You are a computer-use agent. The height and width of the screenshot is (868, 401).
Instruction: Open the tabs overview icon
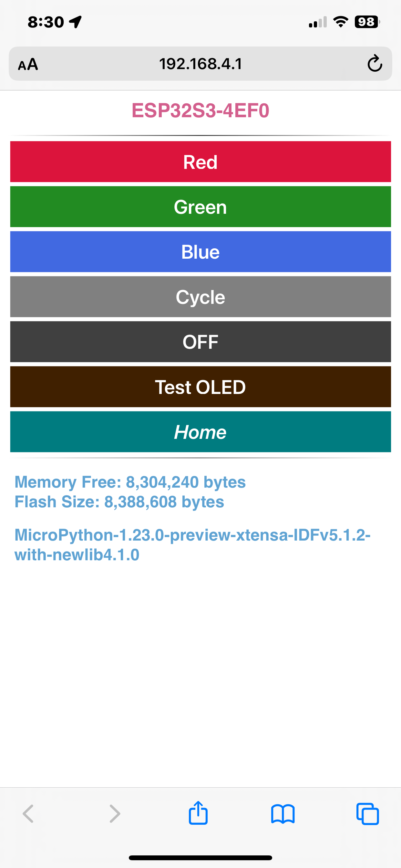point(367,814)
